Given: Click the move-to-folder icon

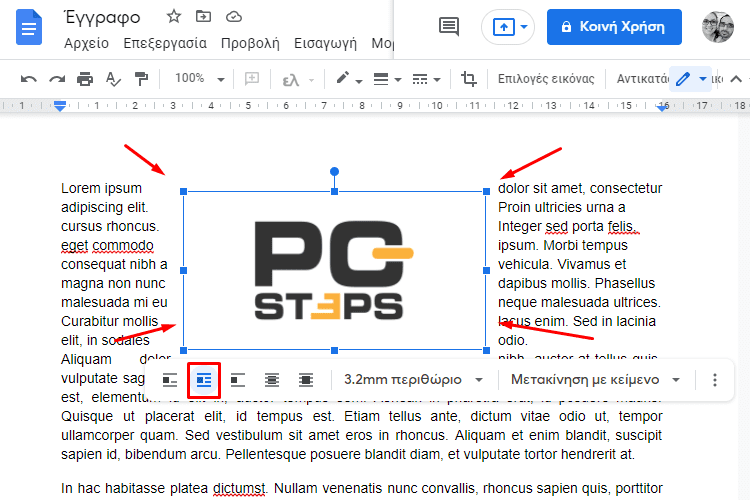Looking at the screenshot, I should click(204, 17).
